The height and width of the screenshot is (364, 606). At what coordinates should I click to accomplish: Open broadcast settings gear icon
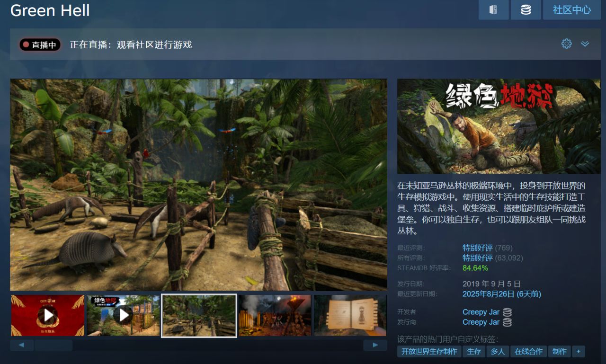point(566,44)
